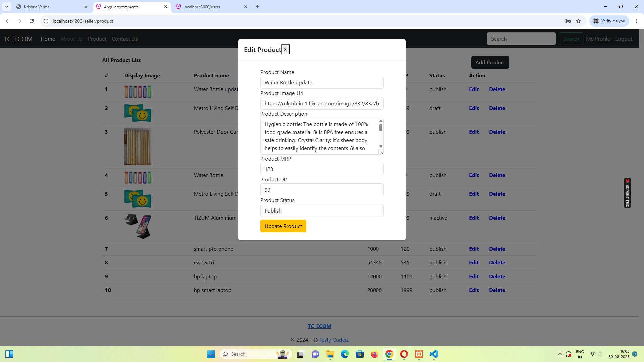Click the Product DP field
This screenshot has height=362, width=644.
(x=322, y=190)
